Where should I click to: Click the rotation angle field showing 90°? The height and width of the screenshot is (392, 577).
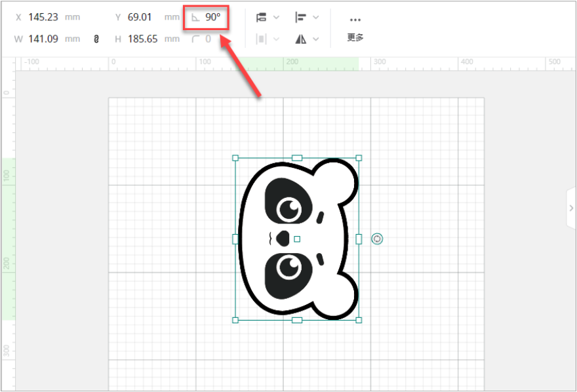pyautogui.click(x=213, y=18)
